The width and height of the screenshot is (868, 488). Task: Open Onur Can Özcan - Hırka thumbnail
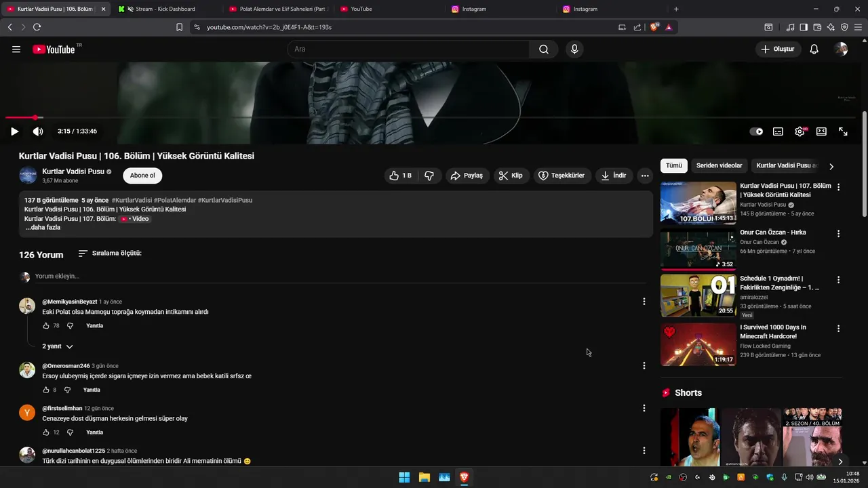point(698,251)
